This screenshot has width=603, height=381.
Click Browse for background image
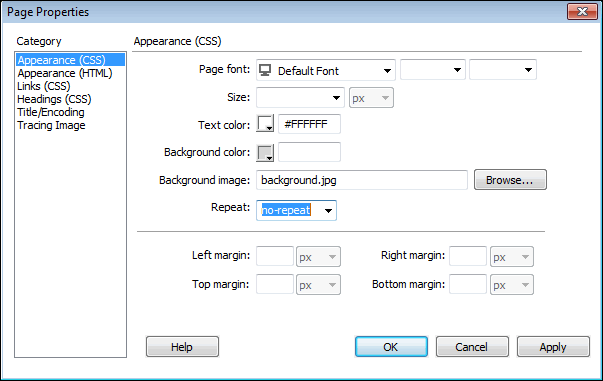click(x=510, y=180)
